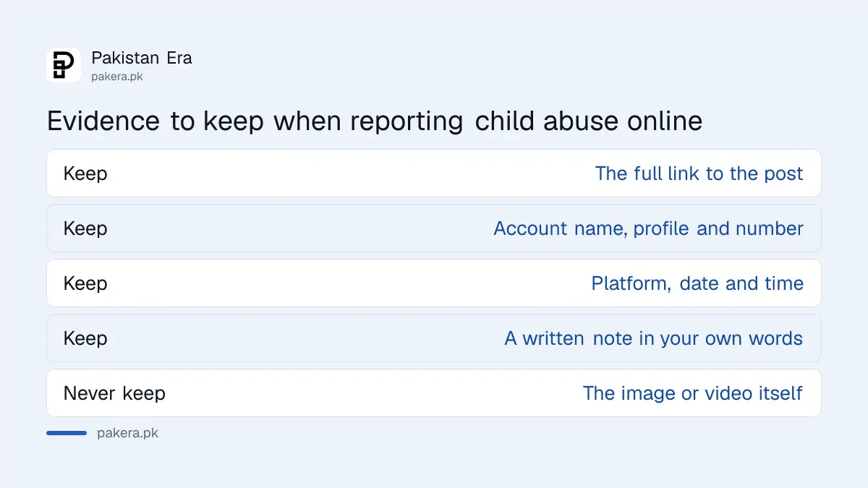Select 'The image or video itself' text
This screenshot has width=868, height=488.
(x=693, y=393)
